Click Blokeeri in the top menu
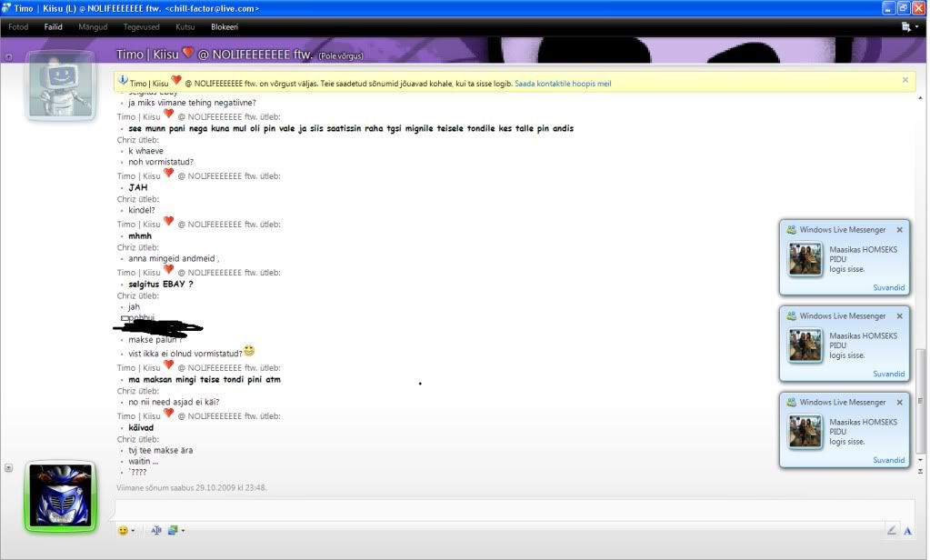Image resolution: width=930 pixels, height=560 pixels. pyautogui.click(x=225, y=27)
